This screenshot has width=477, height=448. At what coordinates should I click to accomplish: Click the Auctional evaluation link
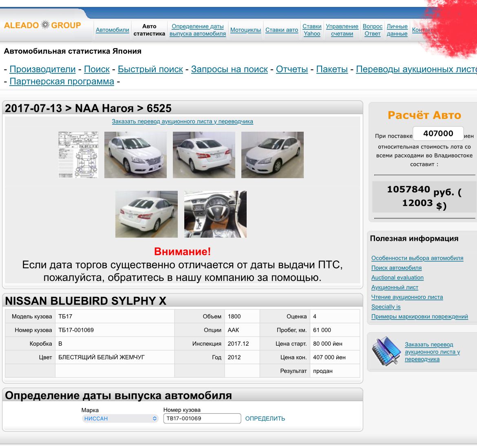tap(397, 278)
